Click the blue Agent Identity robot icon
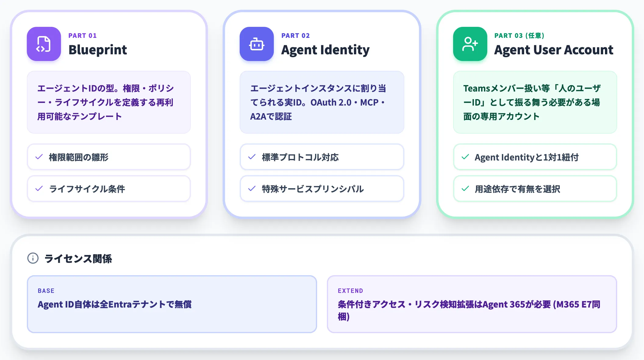Viewport: 644px width, 360px height. (x=257, y=44)
